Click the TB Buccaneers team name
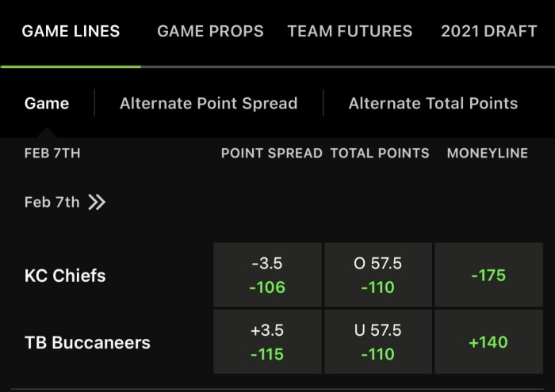This screenshot has width=555, height=392. tap(87, 343)
